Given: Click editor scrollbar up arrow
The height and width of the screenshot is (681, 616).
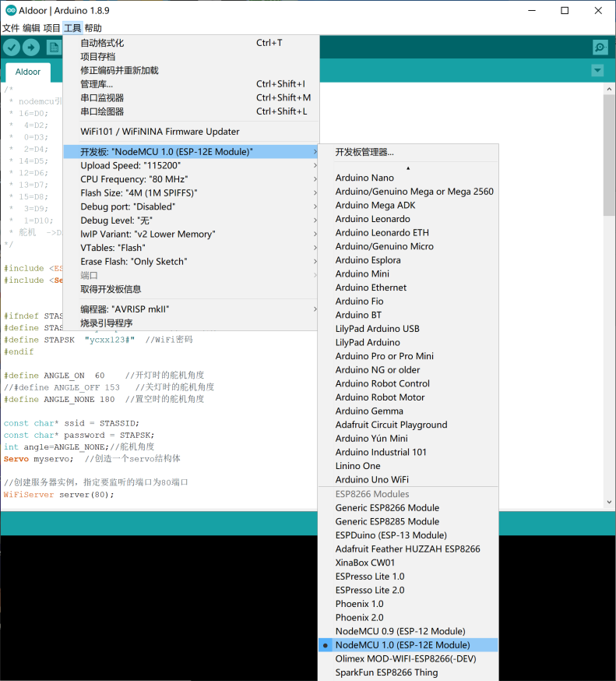Looking at the screenshot, I should click(x=609, y=89).
